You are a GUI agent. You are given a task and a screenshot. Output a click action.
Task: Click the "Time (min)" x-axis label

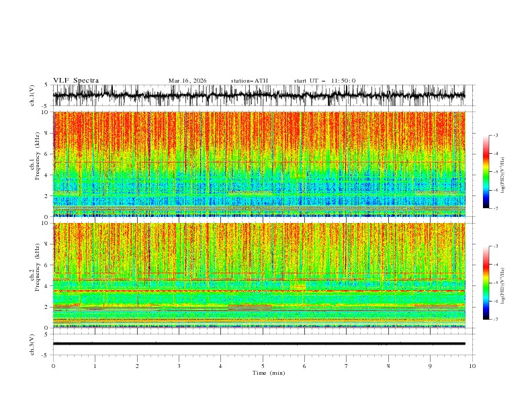pyautogui.click(x=269, y=373)
